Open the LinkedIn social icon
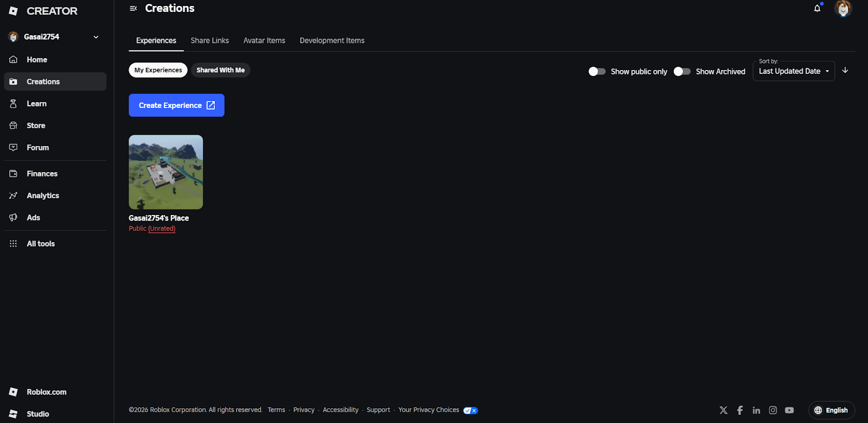The image size is (868, 423). (x=756, y=410)
